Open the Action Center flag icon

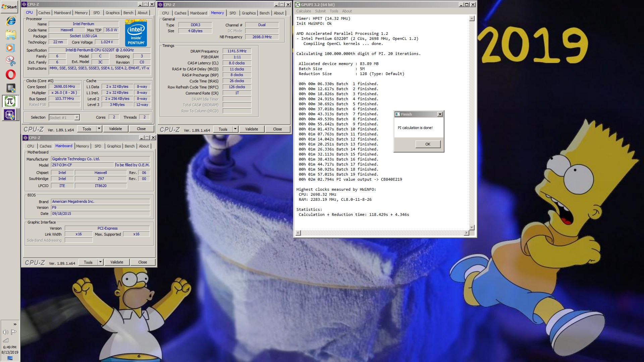[x=14, y=332]
